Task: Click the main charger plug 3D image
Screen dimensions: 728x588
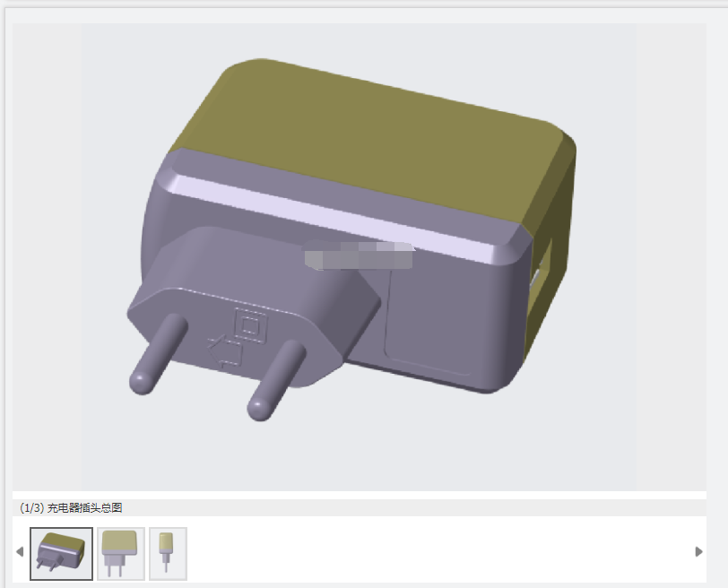Action: 359,256
